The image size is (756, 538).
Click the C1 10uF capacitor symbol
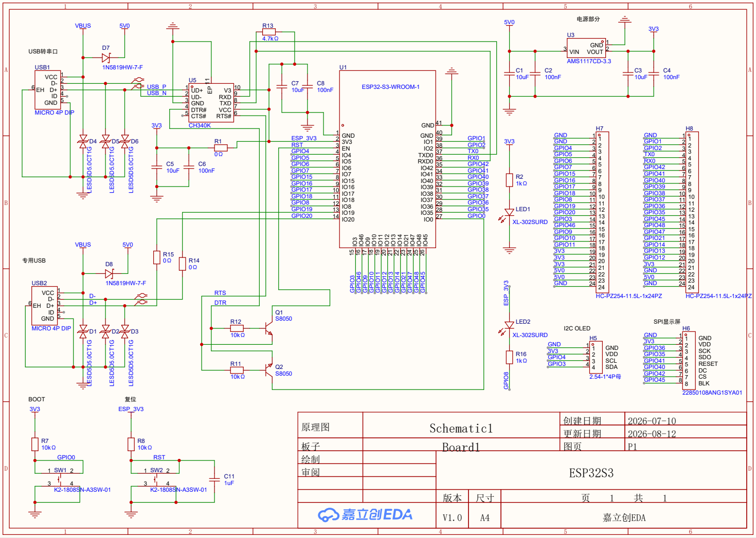pos(509,74)
